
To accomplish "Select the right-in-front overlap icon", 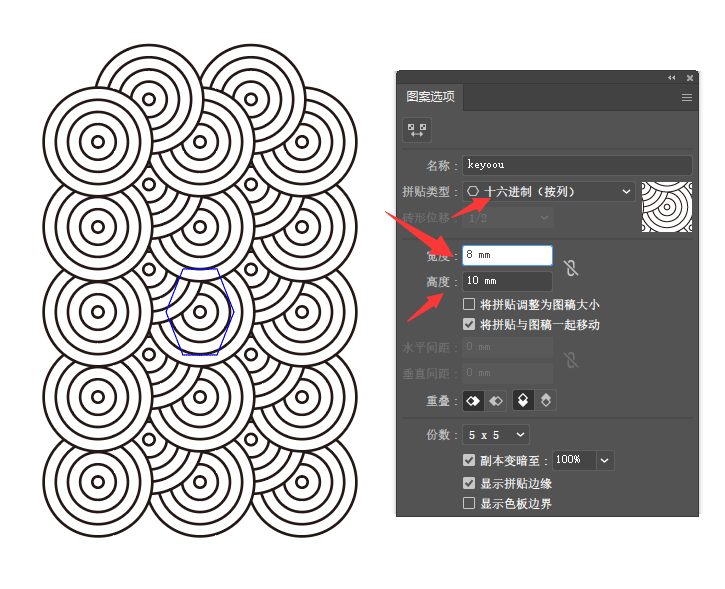I will click(x=496, y=400).
